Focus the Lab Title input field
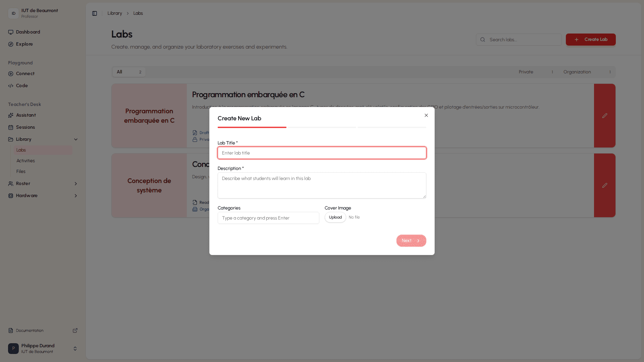Viewport: 644px width, 362px height. tap(322, 153)
